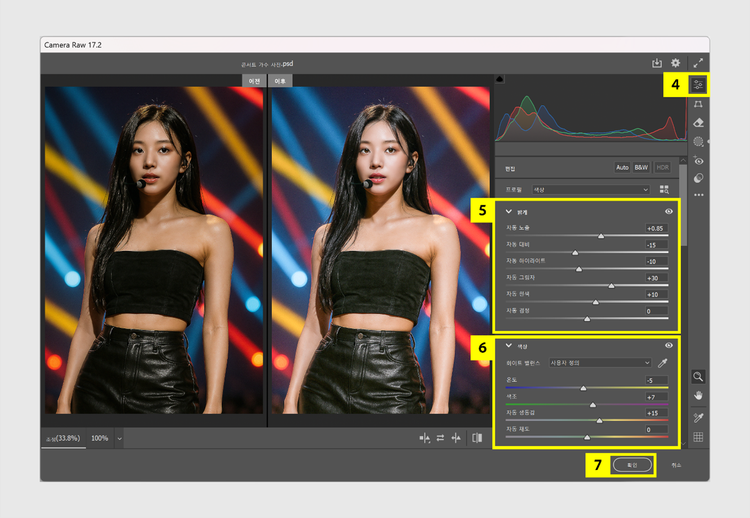Viewport: 750px width, 518px height.
Task: Click the highlights slider handle (-10)
Action: coord(579,269)
